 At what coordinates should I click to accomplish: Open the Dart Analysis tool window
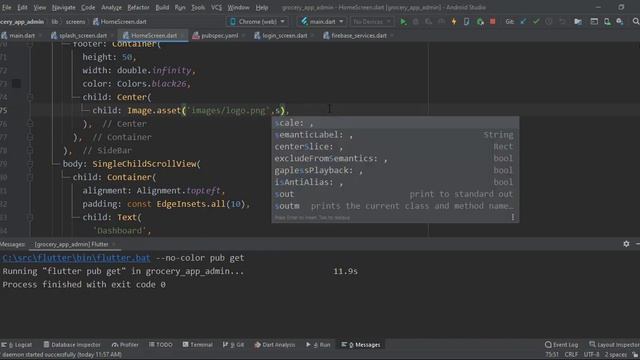275,345
